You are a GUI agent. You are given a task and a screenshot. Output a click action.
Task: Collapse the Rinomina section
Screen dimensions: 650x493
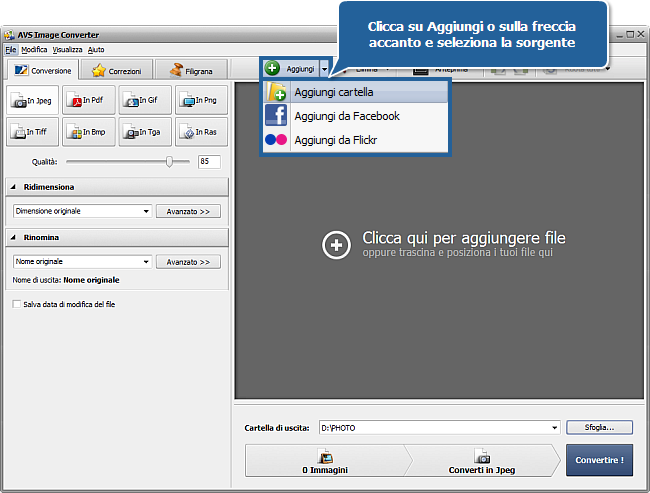[13, 238]
